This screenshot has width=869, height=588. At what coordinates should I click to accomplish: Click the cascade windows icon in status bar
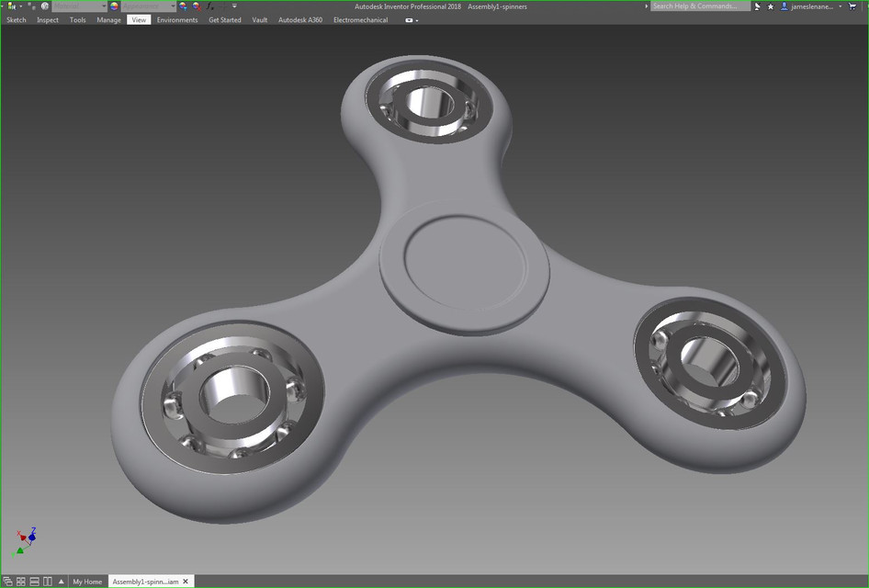[x=7, y=581]
